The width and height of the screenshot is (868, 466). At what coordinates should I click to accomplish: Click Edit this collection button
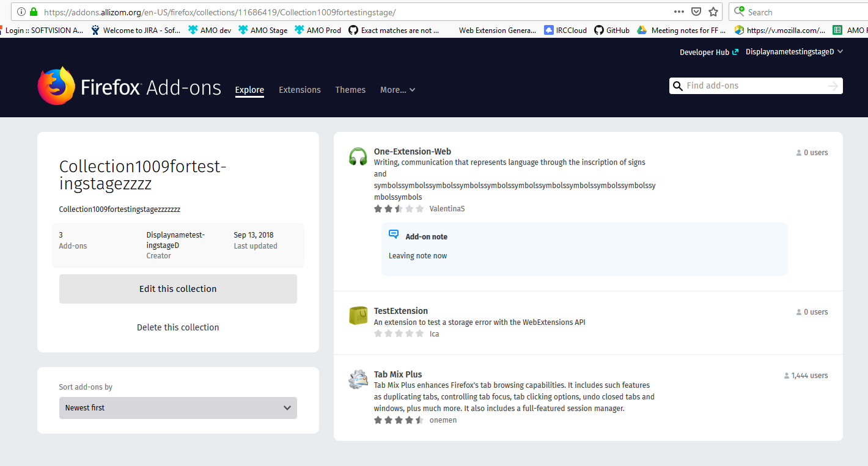(x=178, y=289)
